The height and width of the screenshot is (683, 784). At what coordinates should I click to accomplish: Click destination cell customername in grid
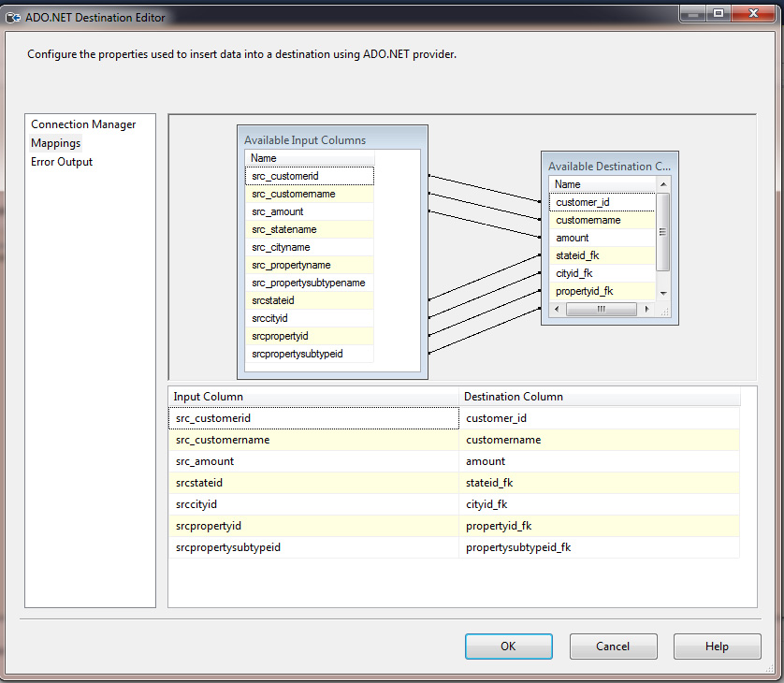(x=600, y=440)
